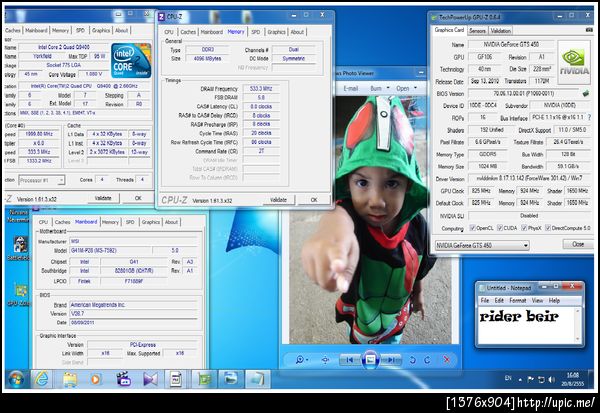Click the EN language indicator on the taskbar
This screenshot has height=413, width=600.
tap(508, 378)
